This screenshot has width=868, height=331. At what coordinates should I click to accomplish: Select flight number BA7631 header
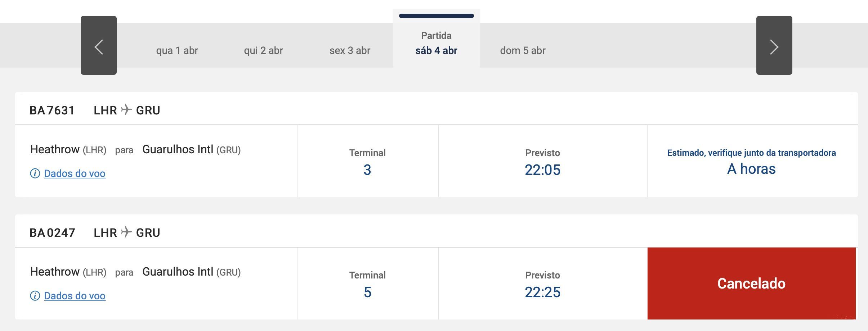click(52, 110)
